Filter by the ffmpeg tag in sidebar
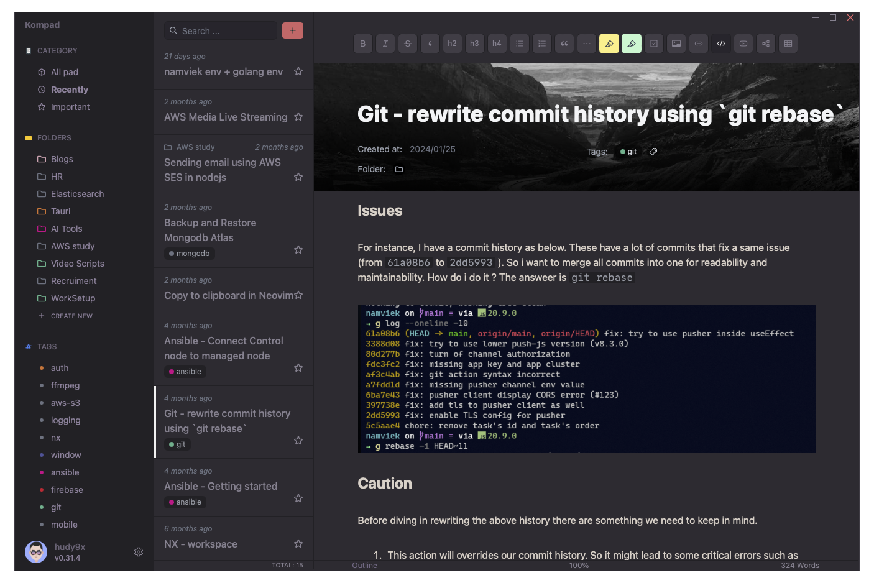 click(65, 385)
